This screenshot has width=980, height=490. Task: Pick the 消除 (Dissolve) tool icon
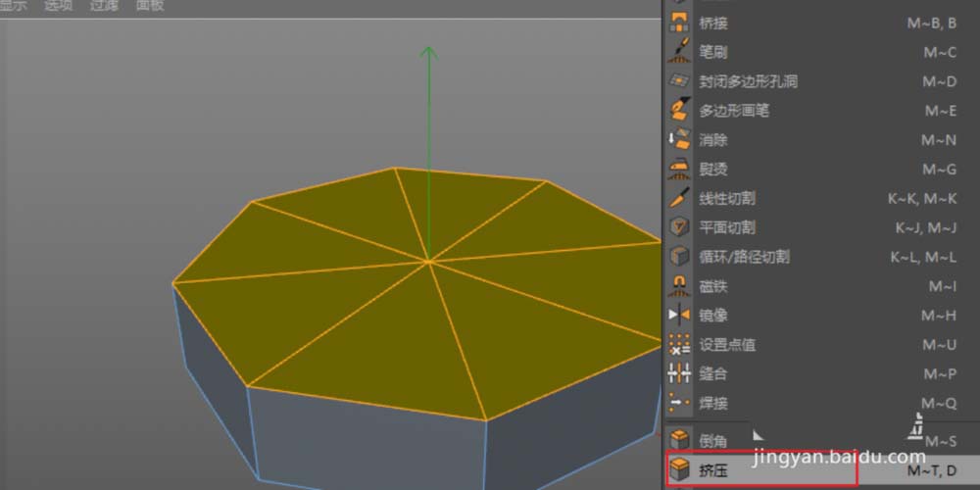(679, 140)
